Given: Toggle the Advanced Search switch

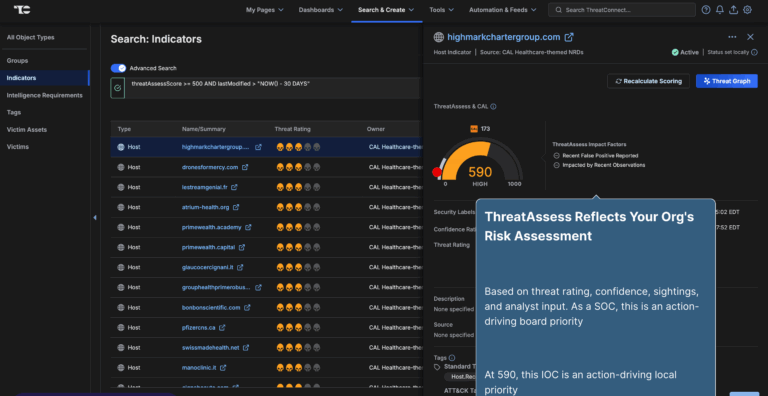Looking at the screenshot, I should pos(119,68).
